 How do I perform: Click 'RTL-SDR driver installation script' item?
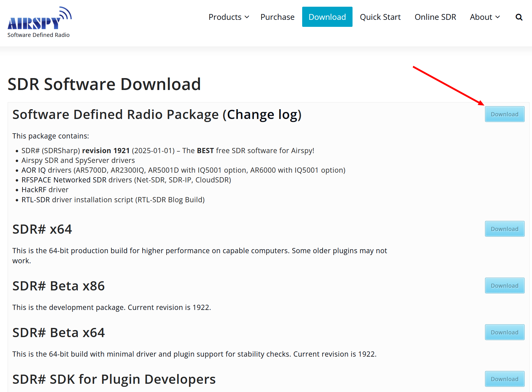(113, 200)
